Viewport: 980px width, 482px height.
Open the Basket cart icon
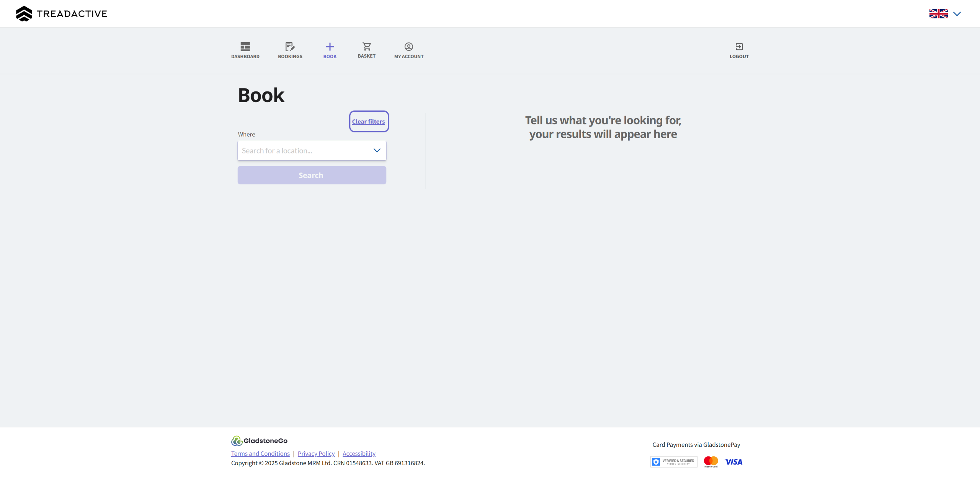tap(366, 47)
